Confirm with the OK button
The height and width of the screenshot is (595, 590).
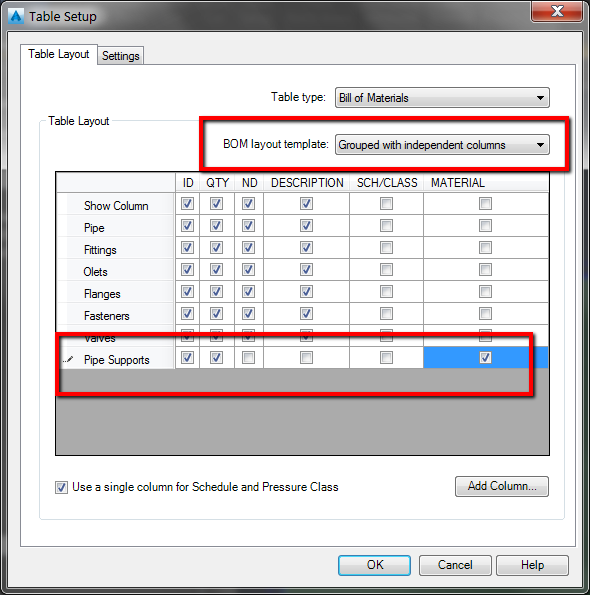374,565
